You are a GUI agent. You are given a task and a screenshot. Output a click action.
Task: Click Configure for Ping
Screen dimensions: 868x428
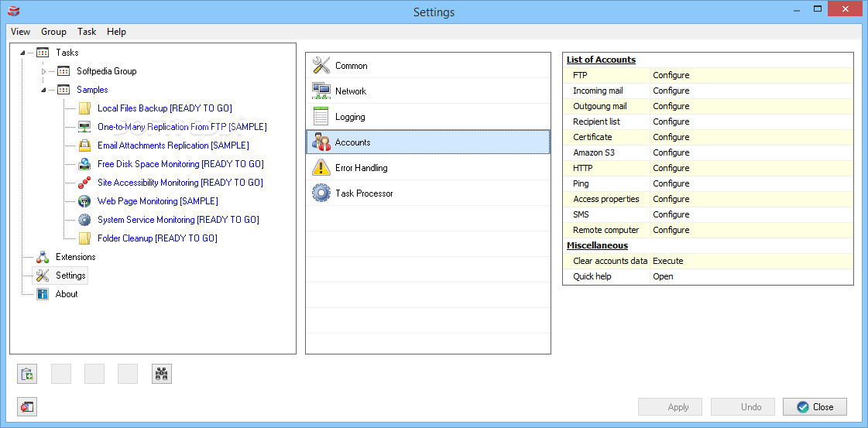click(x=671, y=183)
